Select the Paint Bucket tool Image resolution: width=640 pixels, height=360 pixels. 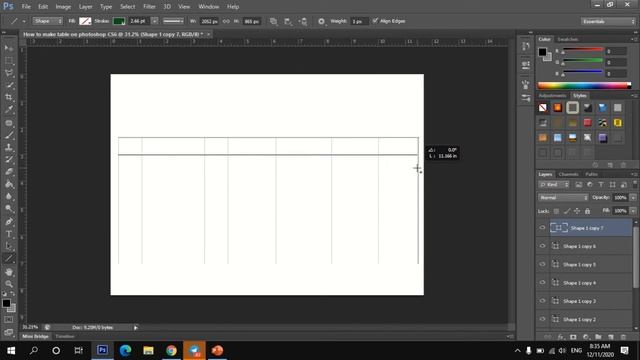(9, 184)
